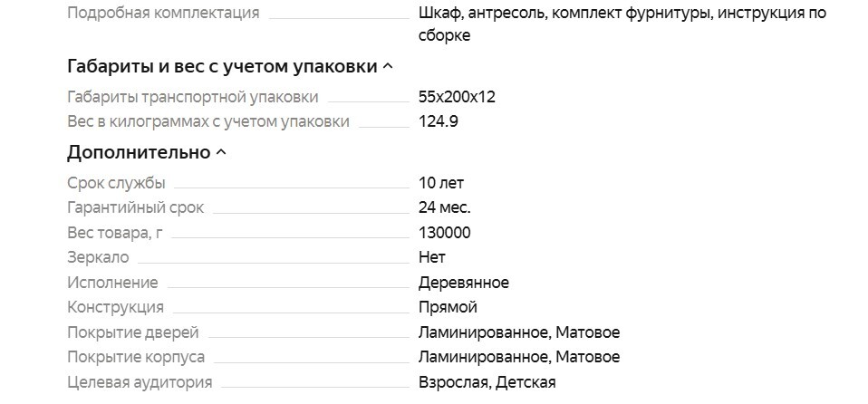Click the Срок службы label
868x404 pixels.
point(117,183)
